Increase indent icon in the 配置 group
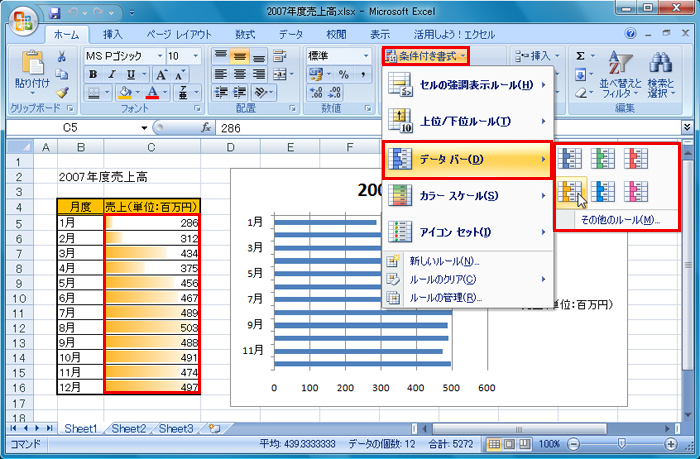 [x=240, y=93]
